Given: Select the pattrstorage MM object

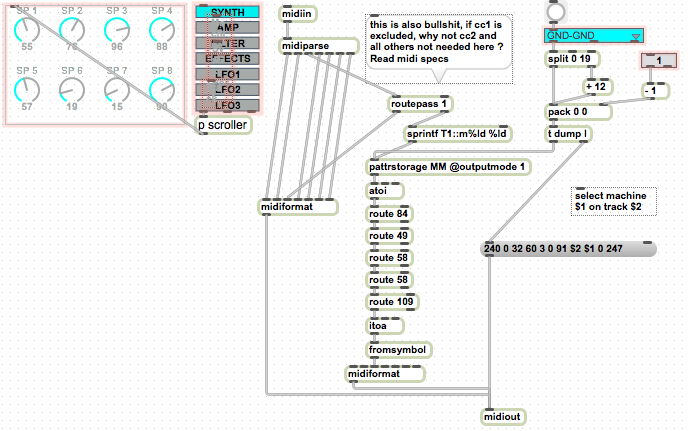Looking at the screenshot, I should 448,165.
